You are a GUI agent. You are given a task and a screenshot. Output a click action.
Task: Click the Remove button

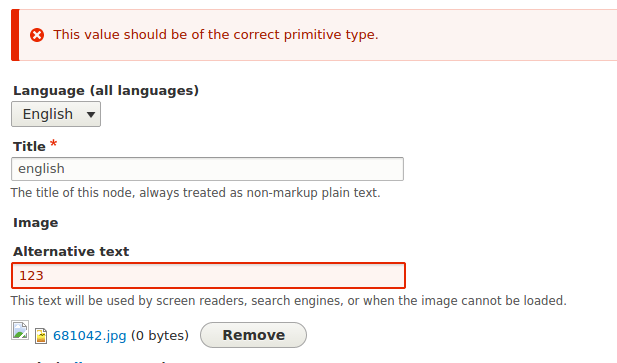pos(253,335)
